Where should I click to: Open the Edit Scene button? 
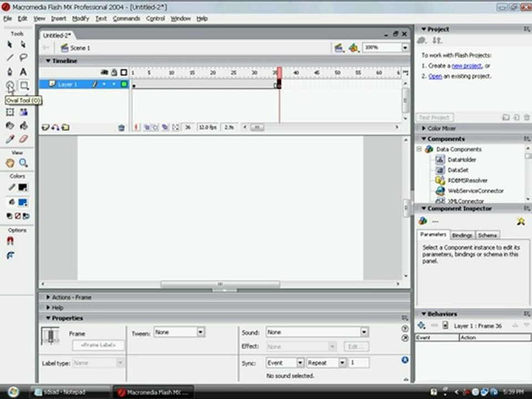point(339,48)
